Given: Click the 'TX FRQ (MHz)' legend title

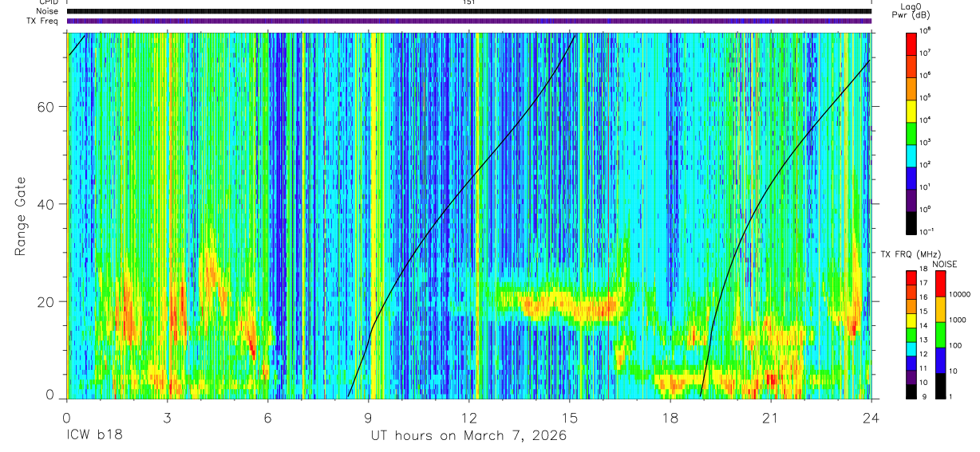Looking at the screenshot, I should [x=911, y=254].
